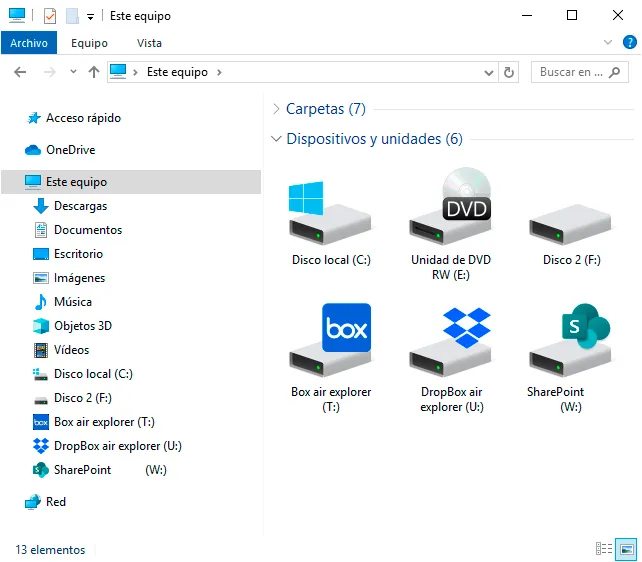Collapse the Dispositivos y unidades group
Image resolution: width=642 pixels, height=562 pixels.
tap(276, 139)
